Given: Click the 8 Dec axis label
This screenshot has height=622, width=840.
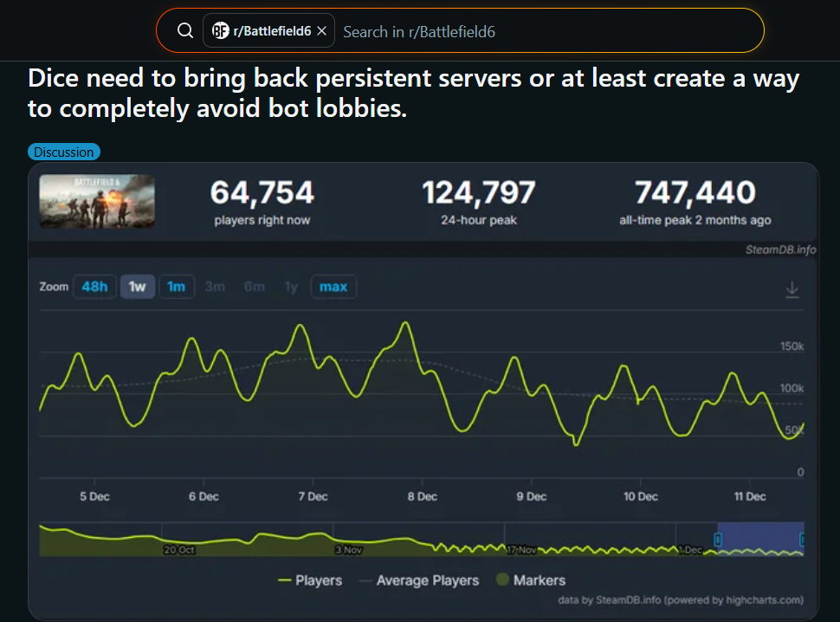Looking at the screenshot, I should coord(422,496).
